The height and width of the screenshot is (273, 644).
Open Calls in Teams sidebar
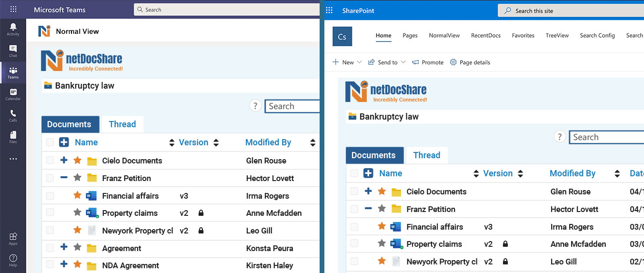(13, 116)
